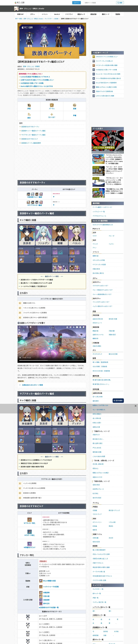Open ▶放浪者のおすすめ武器一覧 link

(49, 608)
